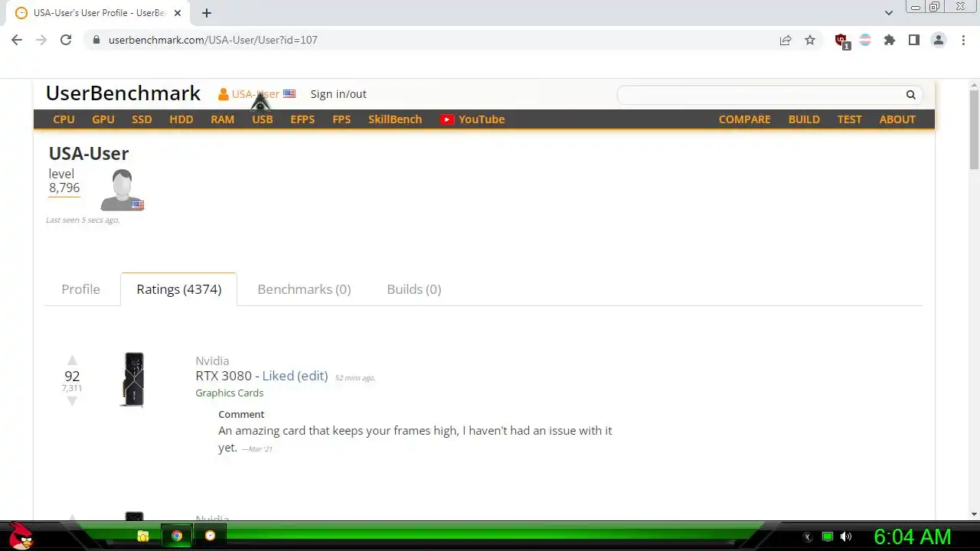
Task: Click the green battery tray icon
Action: (x=828, y=536)
